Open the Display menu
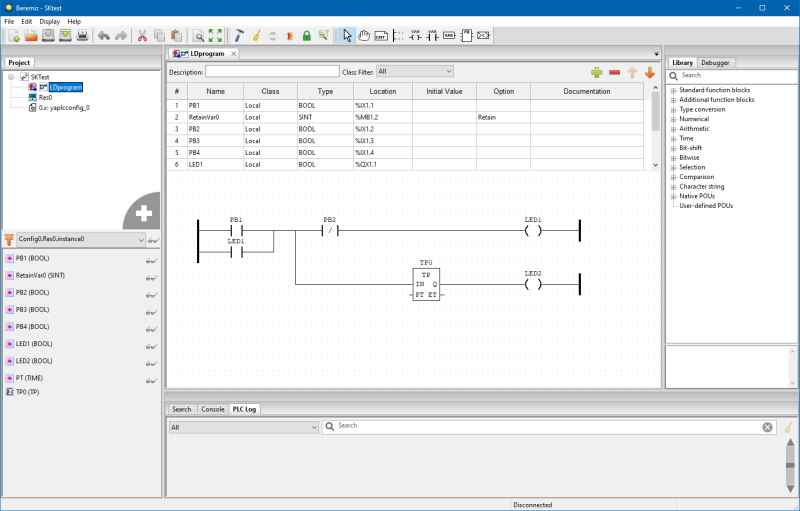Screen dimensions: 800x511 pyautogui.click(x=49, y=21)
